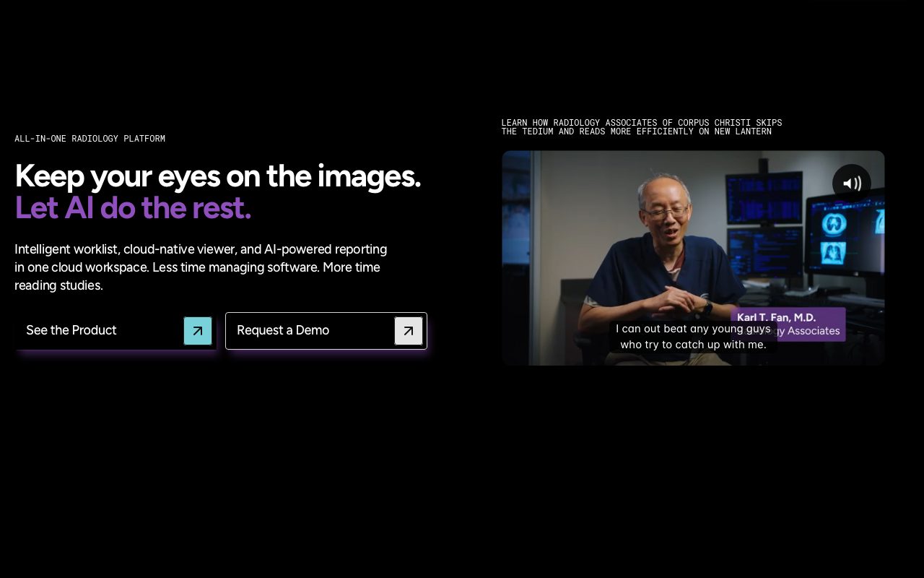Click the 'Keep your eyes on the images.' headline
This screenshot has width=924, height=578.
[x=217, y=176]
